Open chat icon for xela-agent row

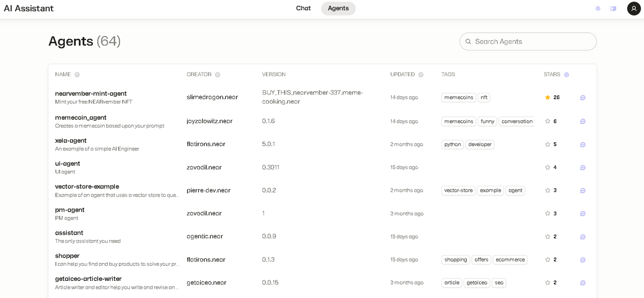click(583, 144)
